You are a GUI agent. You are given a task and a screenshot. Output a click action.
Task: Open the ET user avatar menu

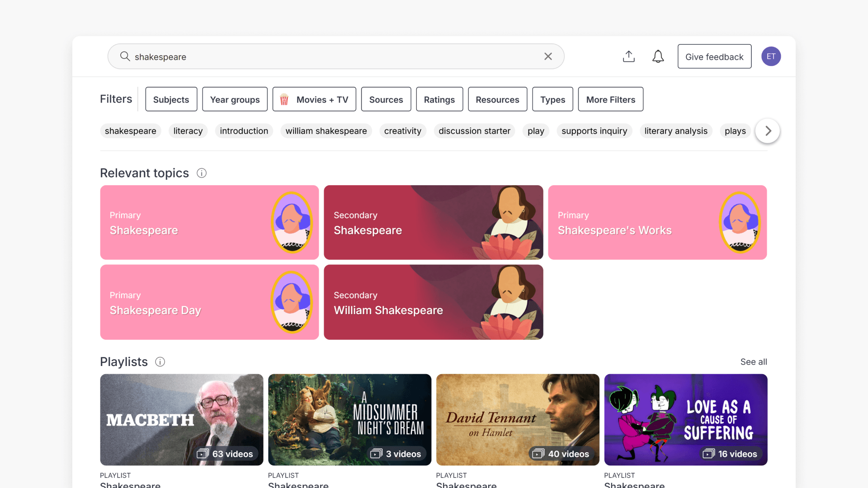(x=771, y=56)
